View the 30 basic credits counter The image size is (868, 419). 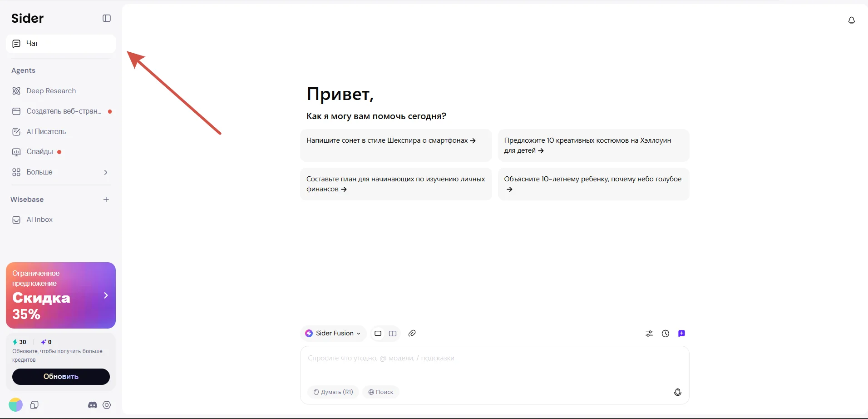(20, 342)
